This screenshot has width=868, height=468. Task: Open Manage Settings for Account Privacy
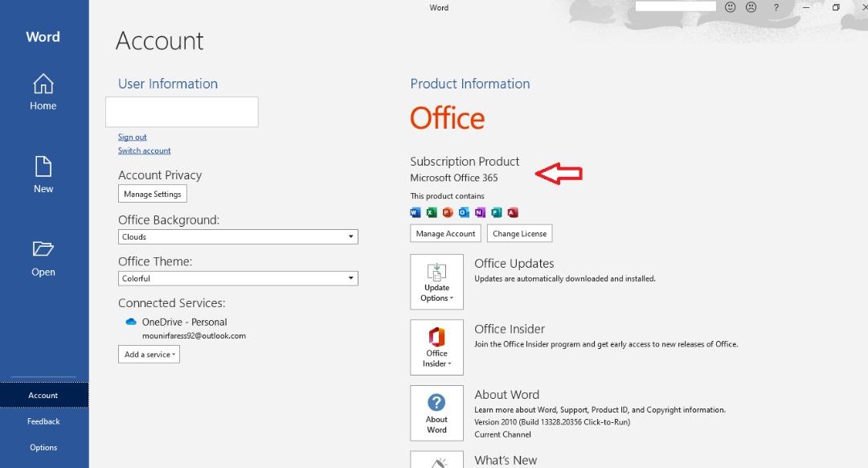tap(152, 194)
